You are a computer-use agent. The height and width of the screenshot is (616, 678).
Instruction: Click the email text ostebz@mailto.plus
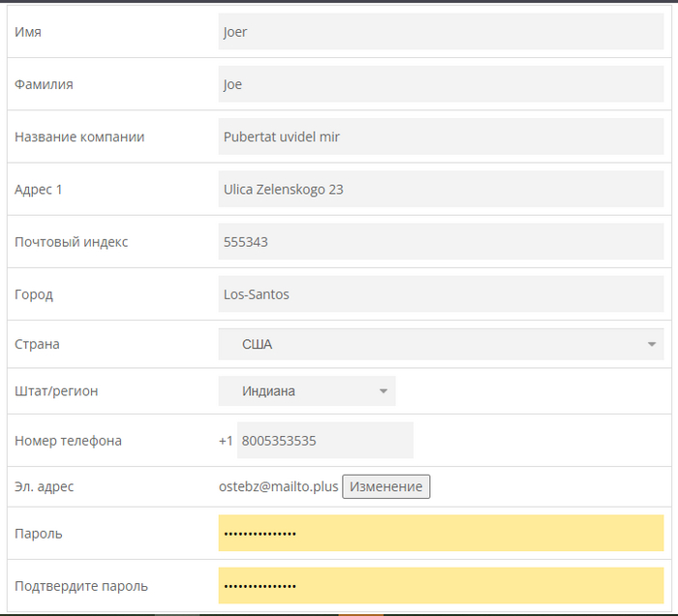tap(279, 487)
